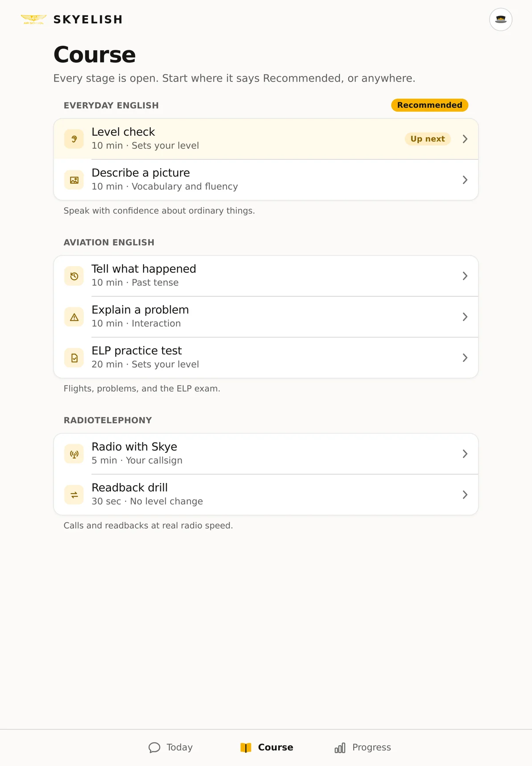Click the Readback drill arrows icon
This screenshot has height=766, width=532.
(74, 495)
